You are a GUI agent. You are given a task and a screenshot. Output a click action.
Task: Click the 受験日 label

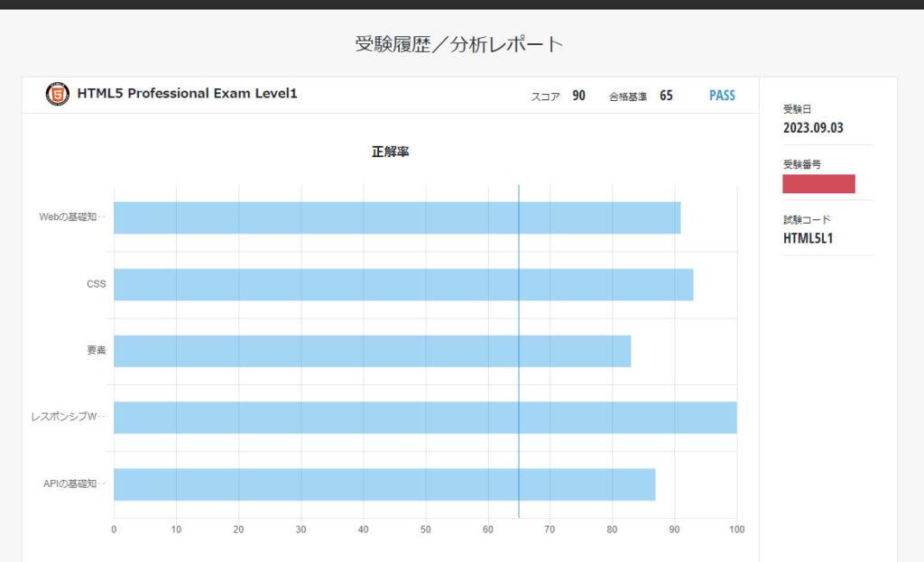[798, 109]
